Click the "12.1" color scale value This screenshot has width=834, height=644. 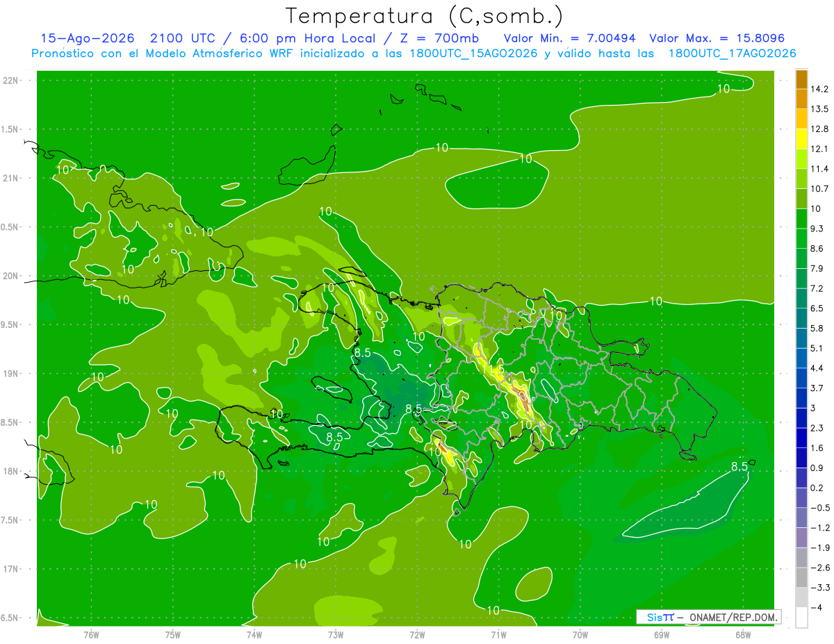click(x=820, y=149)
